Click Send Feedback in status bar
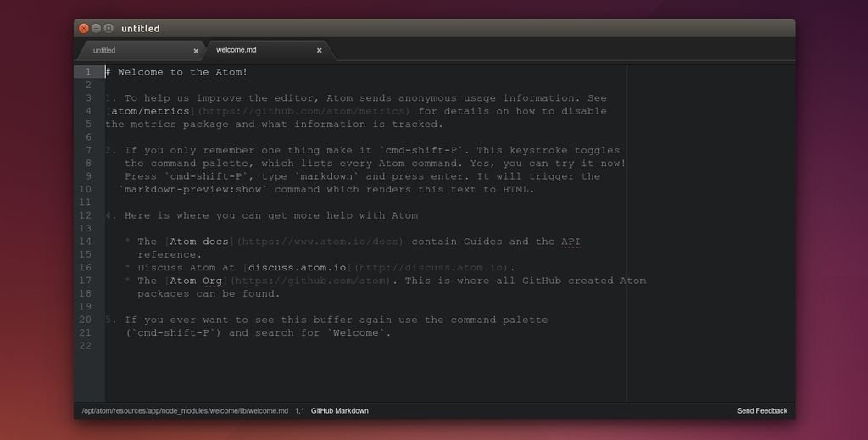The image size is (868, 440). pyautogui.click(x=762, y=411)
